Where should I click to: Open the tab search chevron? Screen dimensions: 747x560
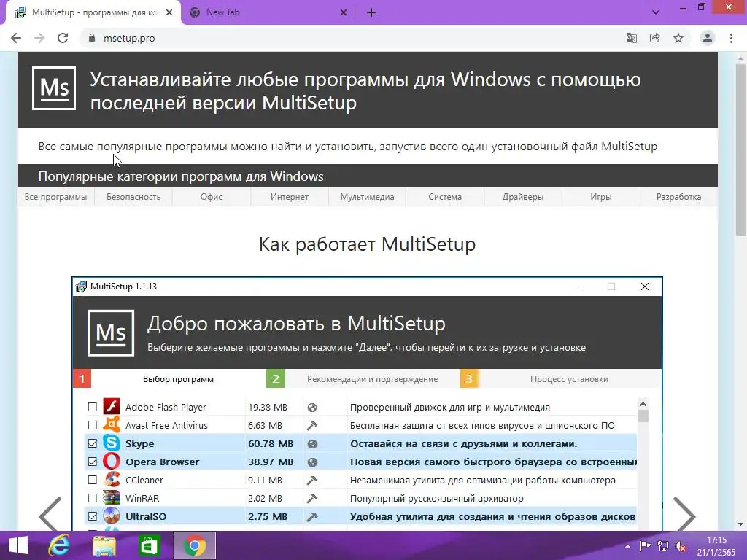click(x=656, y=13)
